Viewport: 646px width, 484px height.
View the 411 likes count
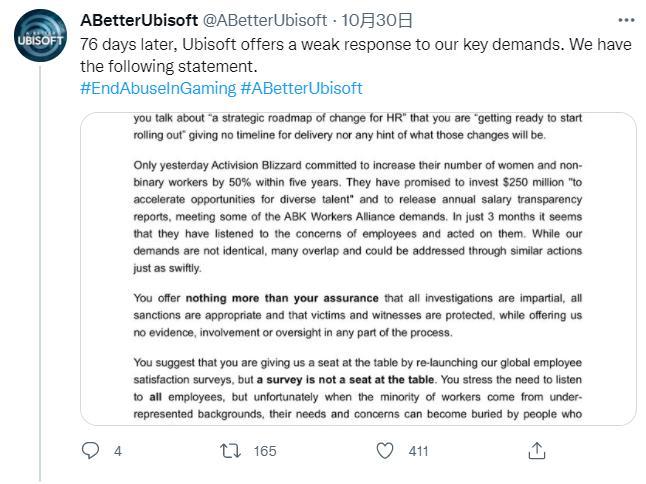[x=418, y=451]
